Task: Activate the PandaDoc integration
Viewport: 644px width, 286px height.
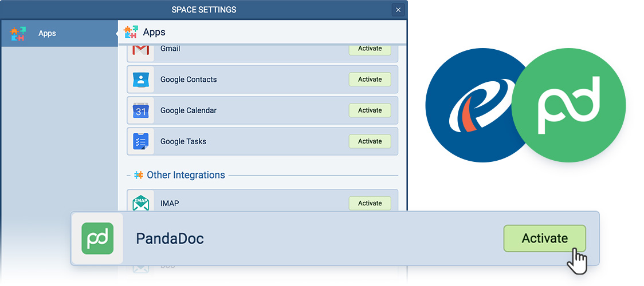Action: (544, 239)
